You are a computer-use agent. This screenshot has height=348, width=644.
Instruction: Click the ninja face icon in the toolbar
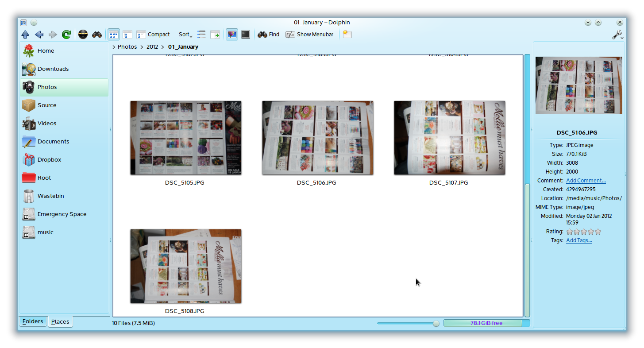click(83, 35)
